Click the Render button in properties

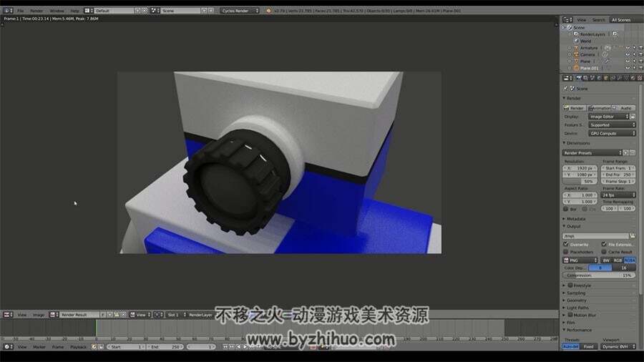tap(574, 108)
